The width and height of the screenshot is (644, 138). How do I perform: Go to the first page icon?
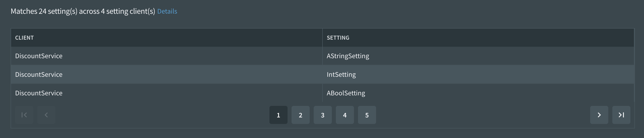[24, 115]
